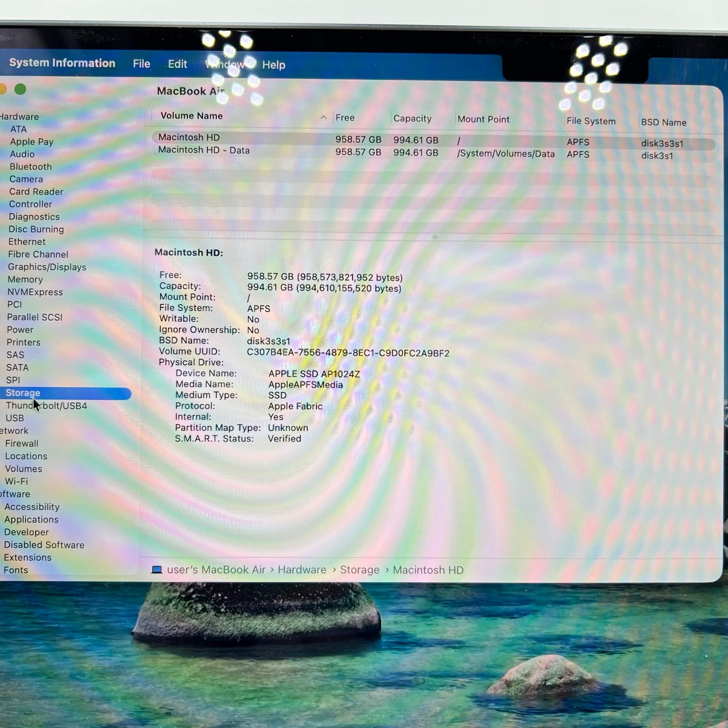Select Power in the sidebar
The width and height of the screenshot is (728, 728).
pyautogui.click(x=20, y=330)
